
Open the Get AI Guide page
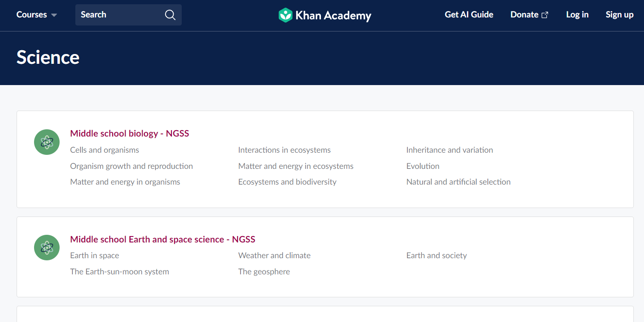coord(469,15)
